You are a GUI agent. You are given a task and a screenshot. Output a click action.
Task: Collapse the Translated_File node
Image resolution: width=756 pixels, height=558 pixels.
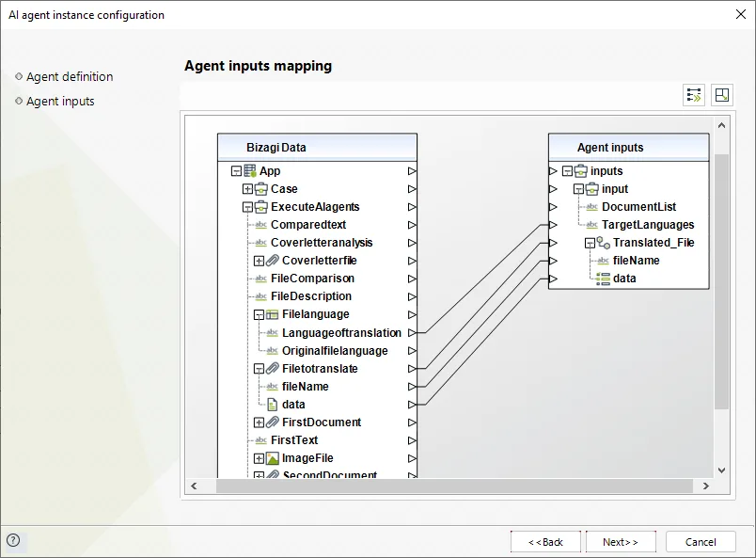pos(590,243)
